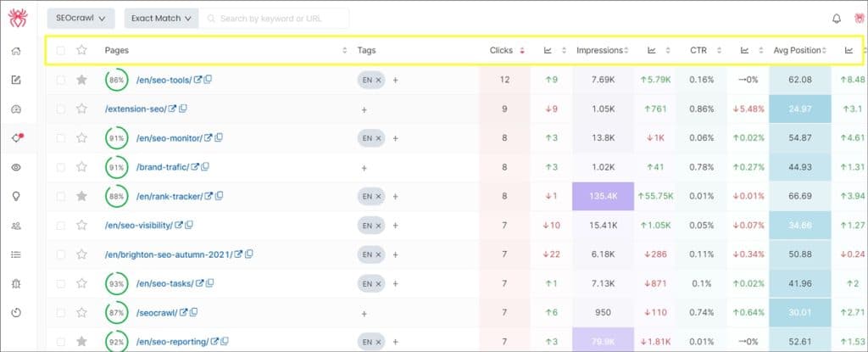Add a tag to /extension-seo/ row

coord(364,109)
